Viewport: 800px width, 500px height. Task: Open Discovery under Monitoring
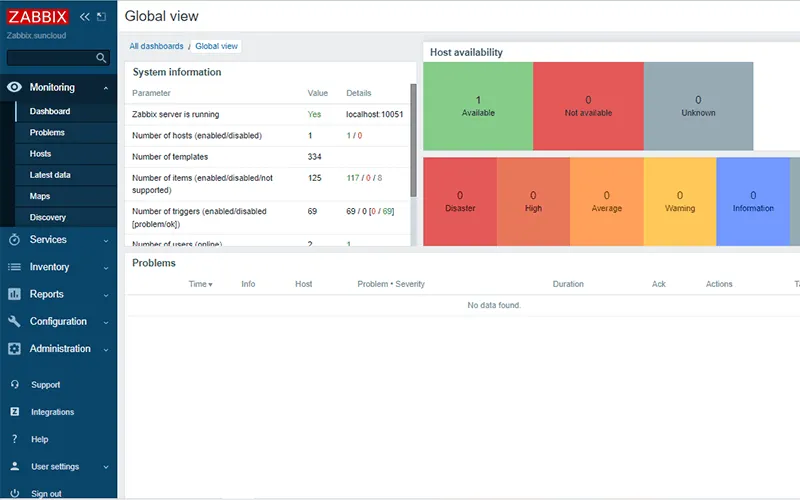pyautogui.click(x=47, y=217)
